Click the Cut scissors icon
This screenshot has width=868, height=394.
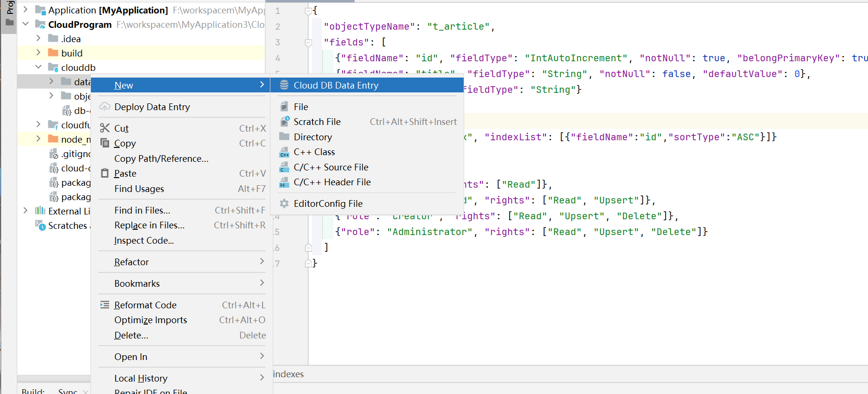tap(105, 128)
